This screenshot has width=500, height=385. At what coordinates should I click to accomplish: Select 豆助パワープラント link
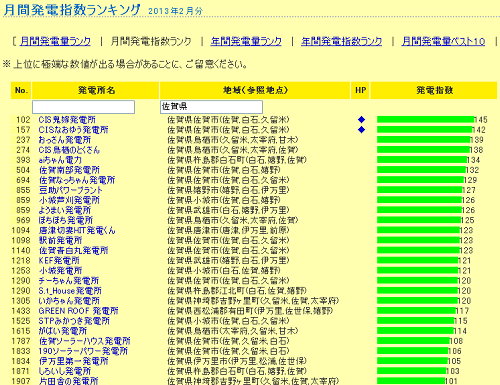pyautogui.click(x=70, y=190)
